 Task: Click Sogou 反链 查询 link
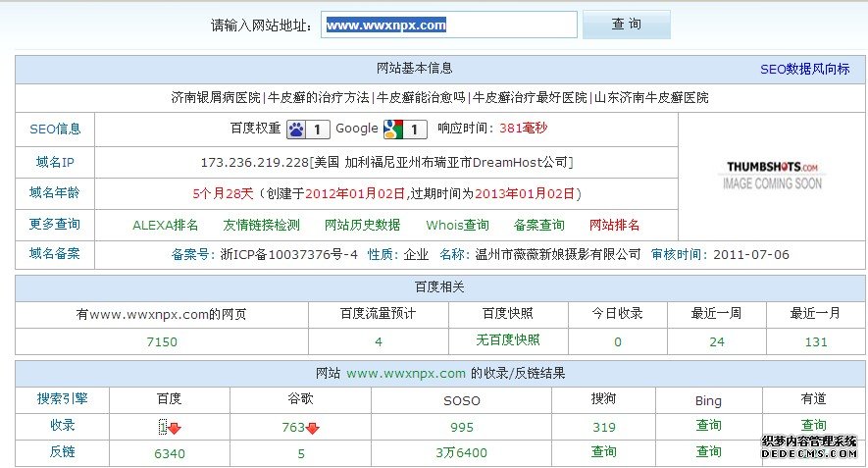(604, 452)
